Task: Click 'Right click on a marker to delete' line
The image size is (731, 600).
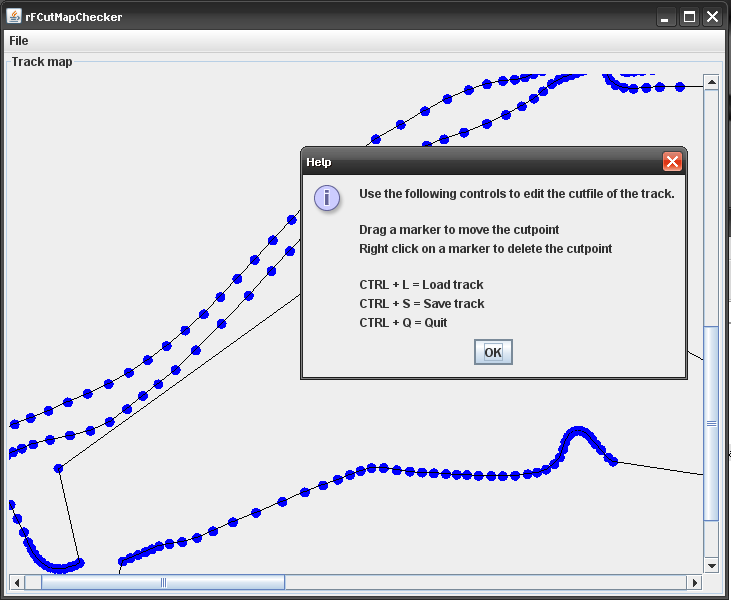Action: (485, 248)
